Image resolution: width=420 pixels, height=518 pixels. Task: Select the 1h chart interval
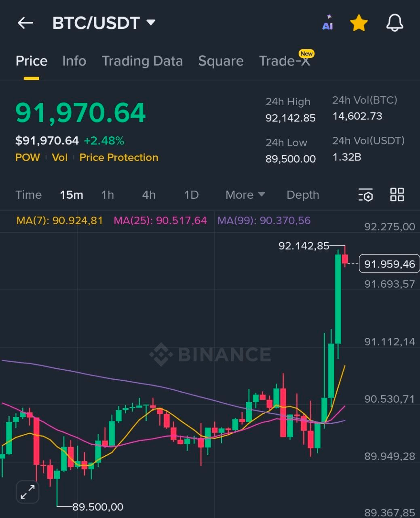pyautogui.click(x=108, y=195)
